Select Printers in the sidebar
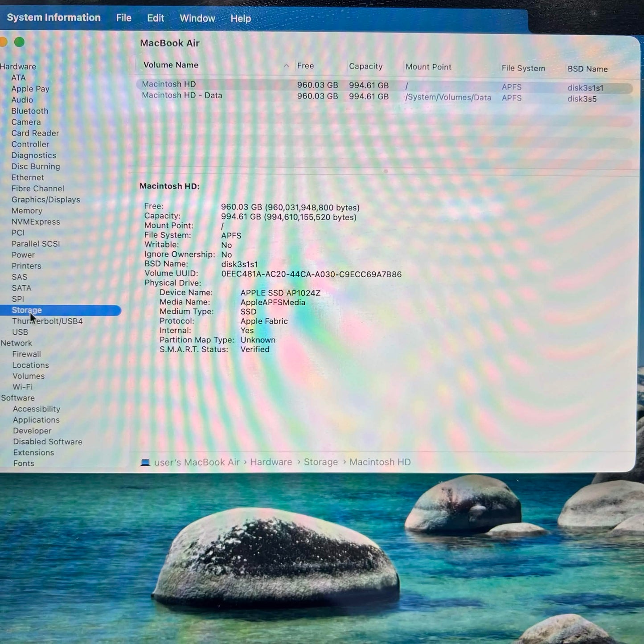644x644 pixels. click(x=26, y=266)
